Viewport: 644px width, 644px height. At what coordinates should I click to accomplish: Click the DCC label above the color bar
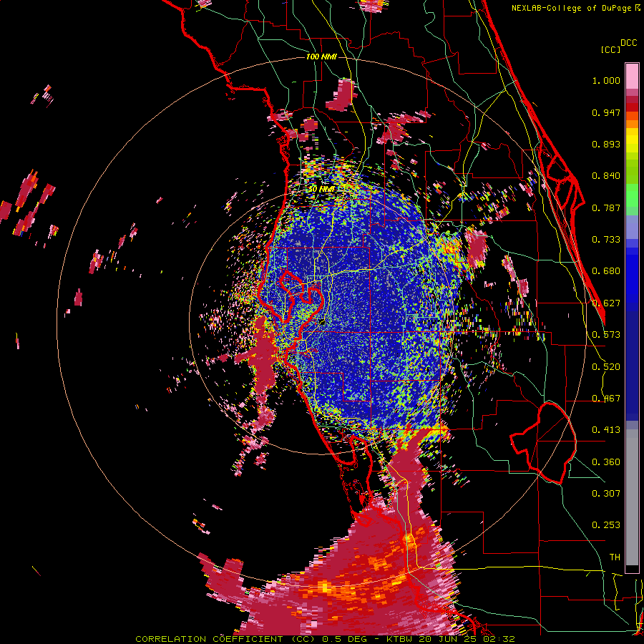628,43
